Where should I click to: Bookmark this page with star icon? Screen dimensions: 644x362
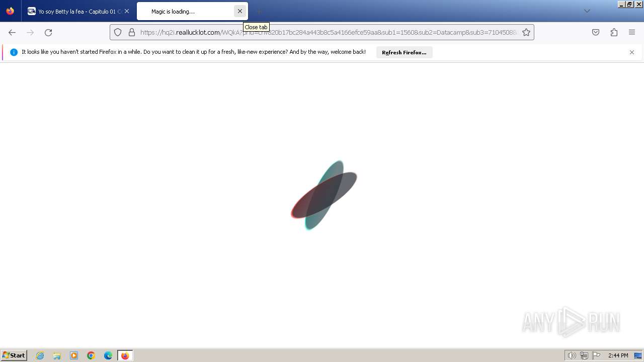[x=526, y=32]
